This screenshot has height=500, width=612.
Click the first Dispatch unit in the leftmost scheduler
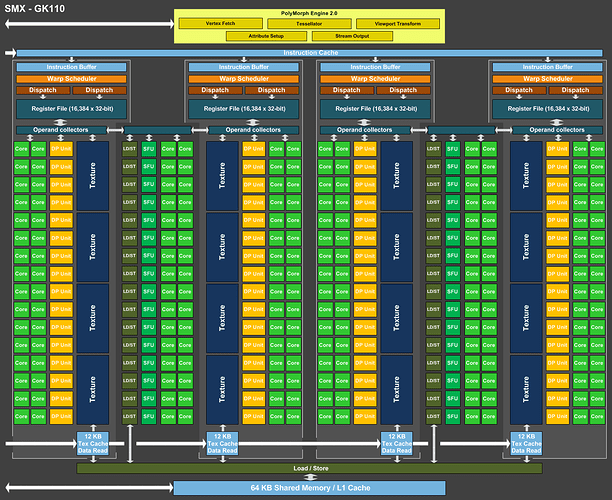coord(42,90)
